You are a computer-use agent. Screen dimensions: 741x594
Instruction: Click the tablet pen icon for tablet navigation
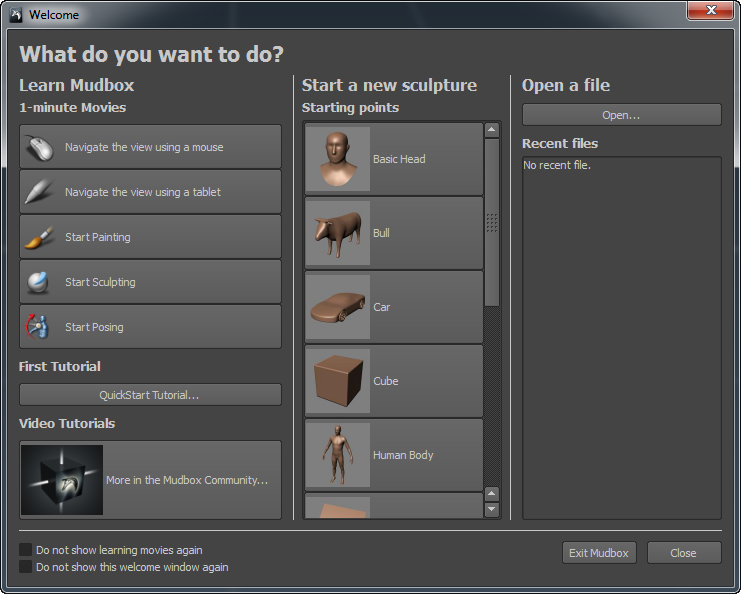point(38,192)
